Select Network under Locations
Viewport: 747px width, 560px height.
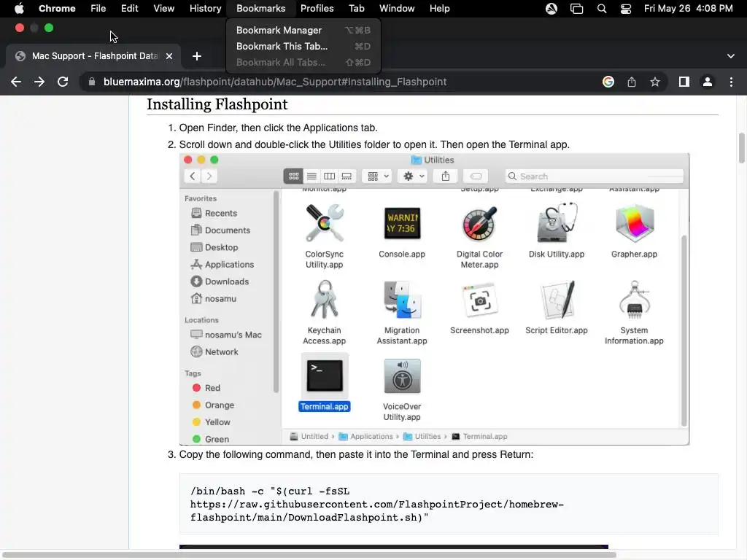[x=214, y=352]
